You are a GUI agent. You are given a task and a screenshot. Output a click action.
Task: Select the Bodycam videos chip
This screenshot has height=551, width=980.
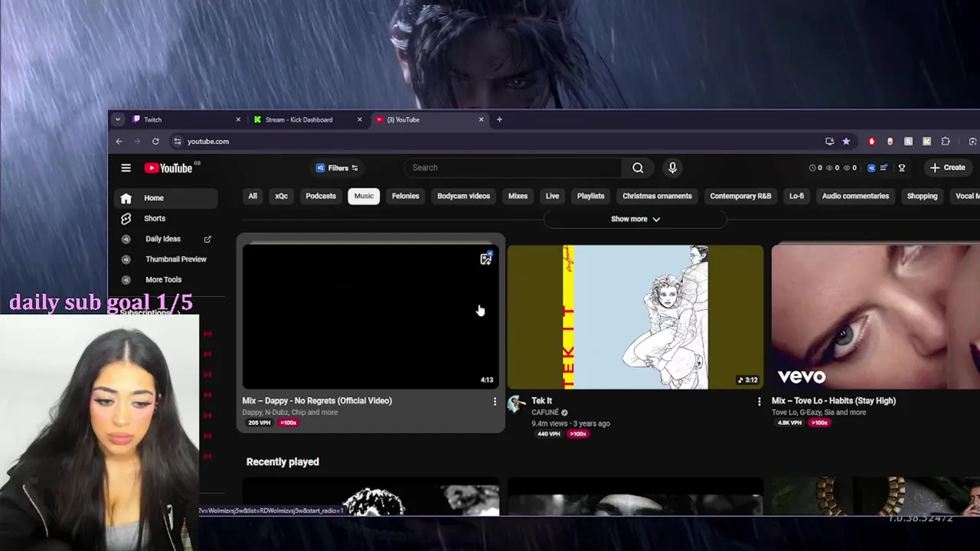coord(463,196)
